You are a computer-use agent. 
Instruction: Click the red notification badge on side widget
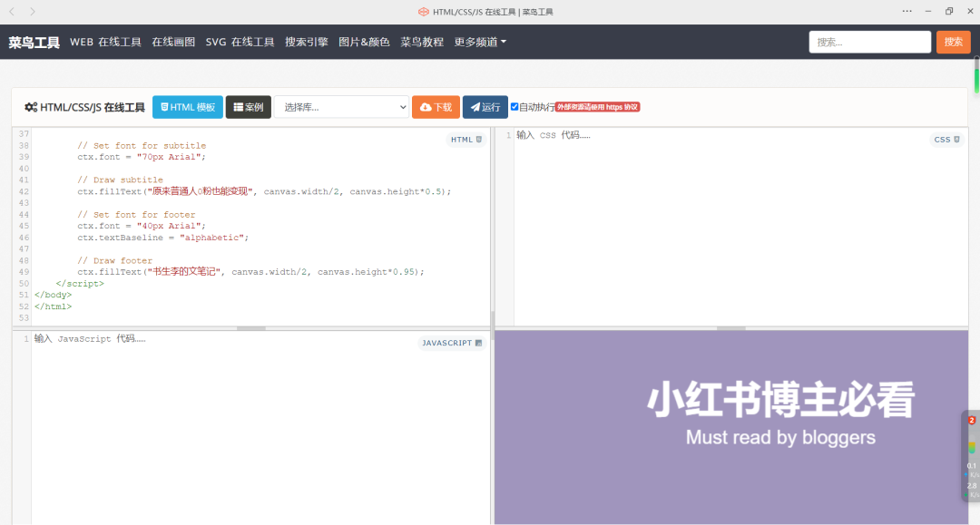pyautogui.click(x=971, y=420)
